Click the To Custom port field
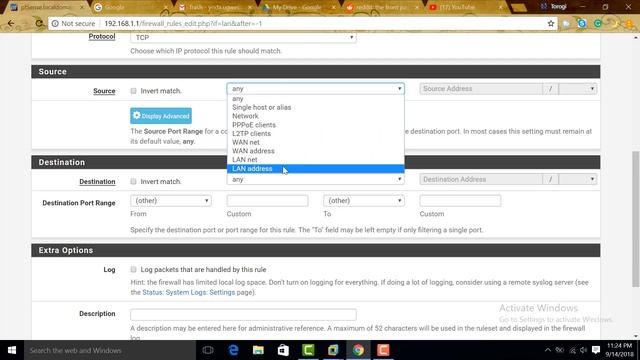The image size is (640, 360). [x=460, y=201]
